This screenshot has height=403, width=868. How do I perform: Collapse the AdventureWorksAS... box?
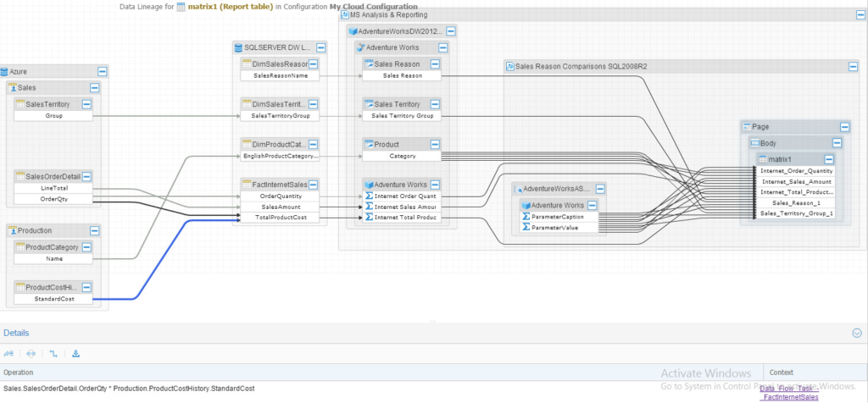600,189
